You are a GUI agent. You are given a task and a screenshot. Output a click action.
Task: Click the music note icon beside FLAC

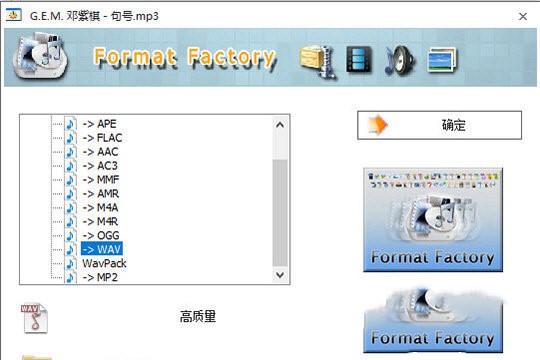click(x=71, y=138)
